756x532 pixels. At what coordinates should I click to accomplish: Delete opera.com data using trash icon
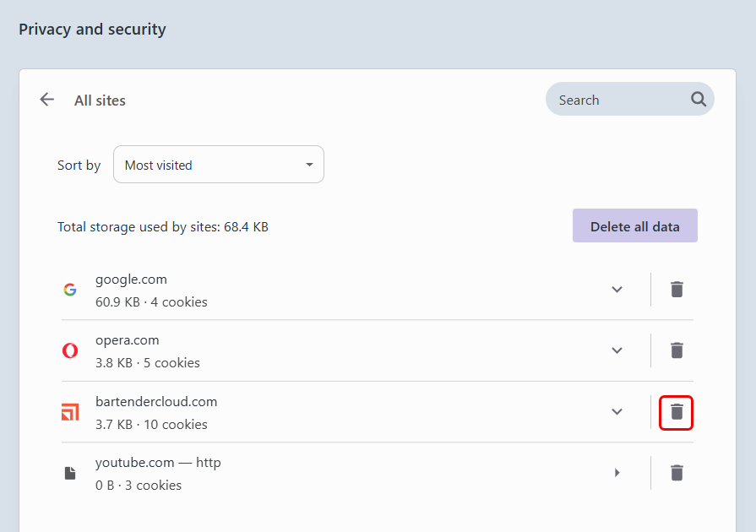point(677,350)
